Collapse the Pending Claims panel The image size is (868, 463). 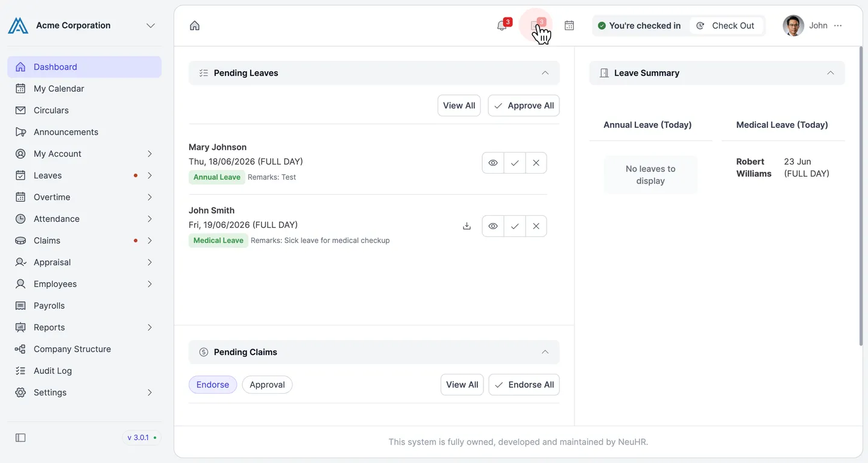click(545, 352)
